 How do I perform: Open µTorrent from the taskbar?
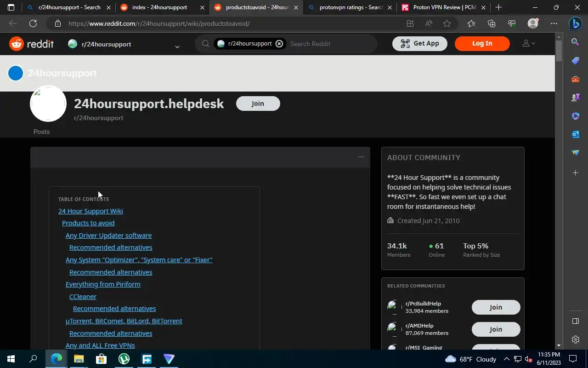click(124, 359)
